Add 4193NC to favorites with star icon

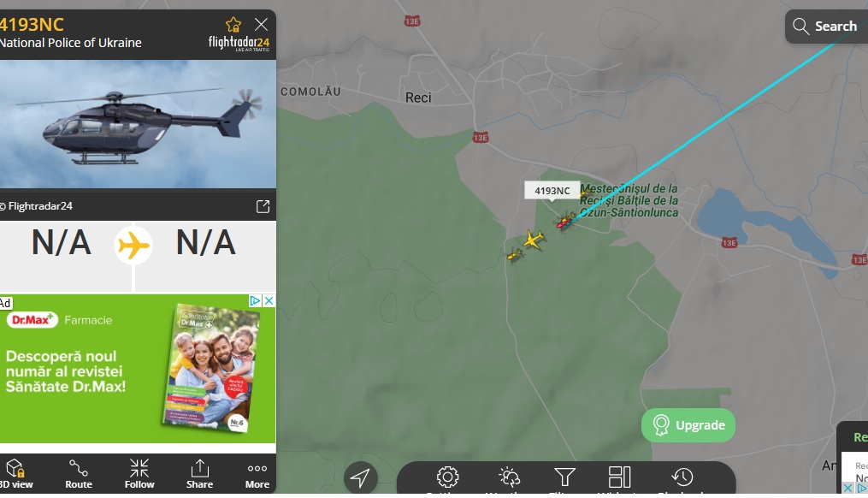click(x=233, y=25)
